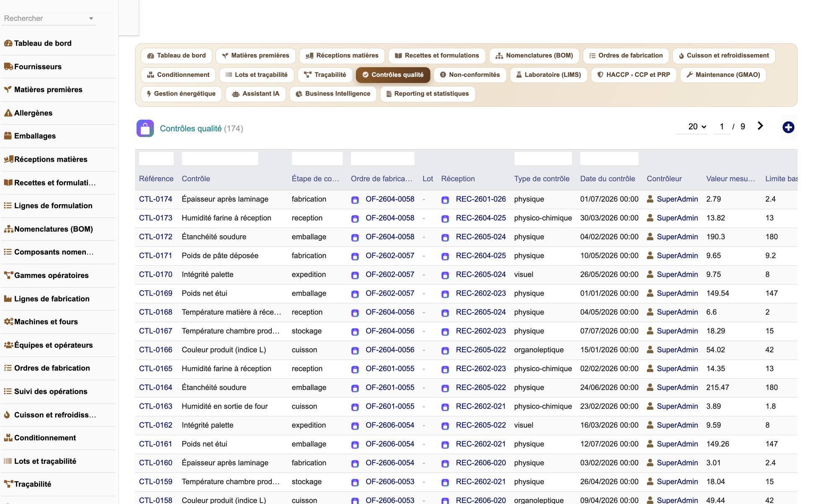815x504 pixels.
Task: Click the Recettes et formulations book icon in sidebar
Action: pyautogui.click(x=8, y=183)
